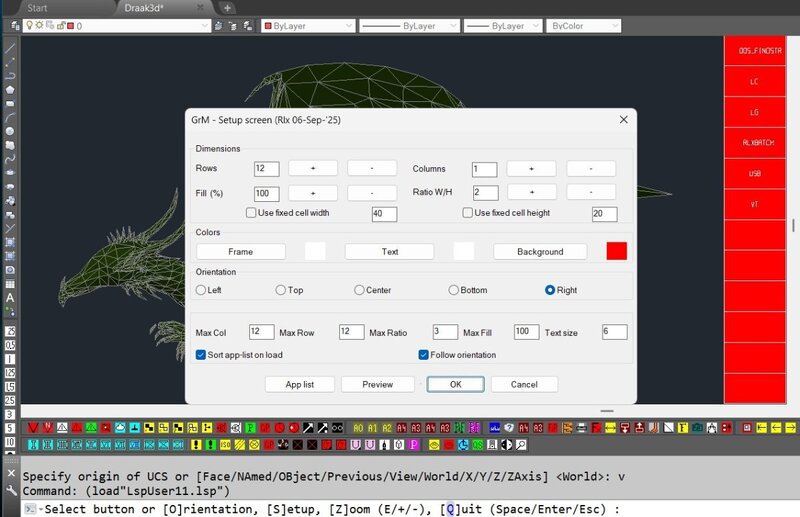The width and height of the screenshot is (800, 517).
Task: Click the Text size input field
Action: click(614, 332)
